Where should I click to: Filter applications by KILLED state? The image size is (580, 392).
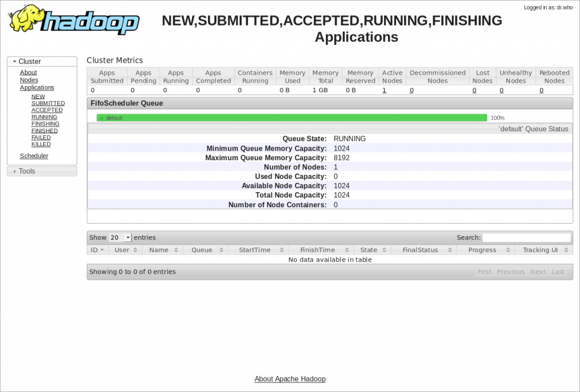point(41,144)
